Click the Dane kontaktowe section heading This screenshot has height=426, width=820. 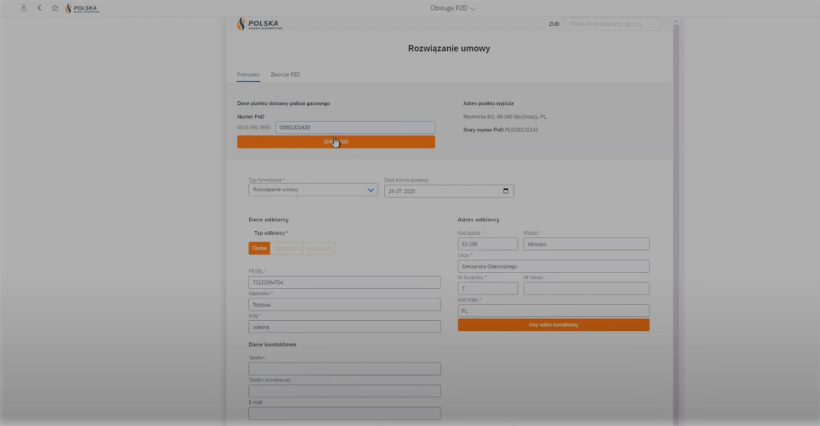click(x=272, y=345)
